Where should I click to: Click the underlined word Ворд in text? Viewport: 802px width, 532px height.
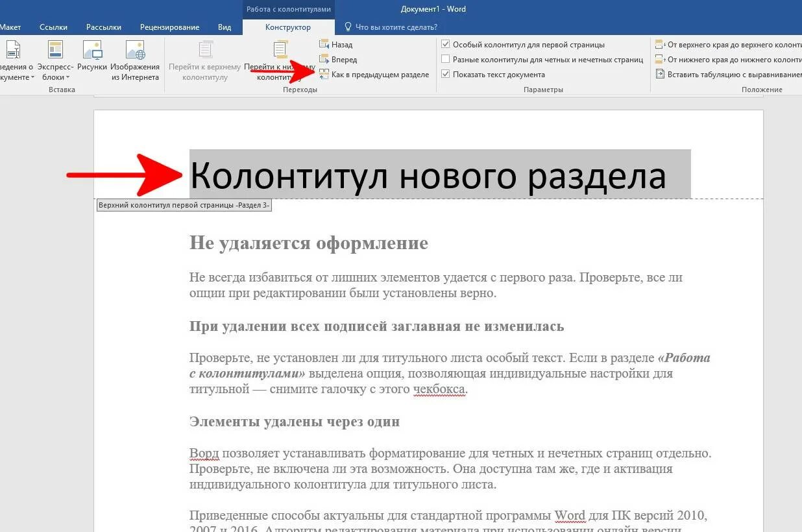click(204, 453)
